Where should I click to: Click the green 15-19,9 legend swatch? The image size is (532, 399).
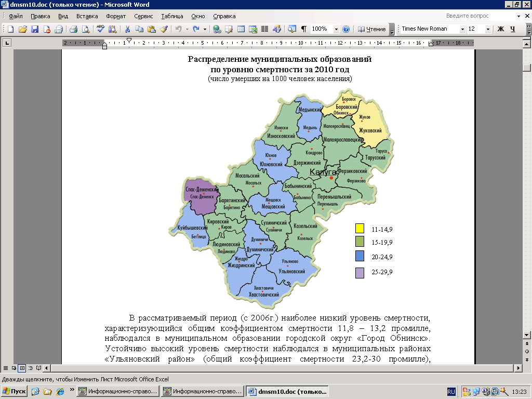point(360,242)
